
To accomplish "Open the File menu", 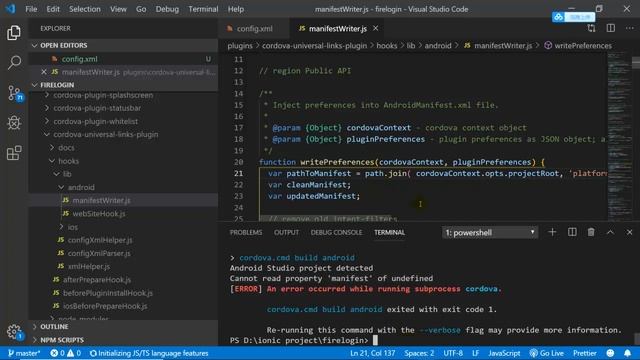I will click(31, 9).
